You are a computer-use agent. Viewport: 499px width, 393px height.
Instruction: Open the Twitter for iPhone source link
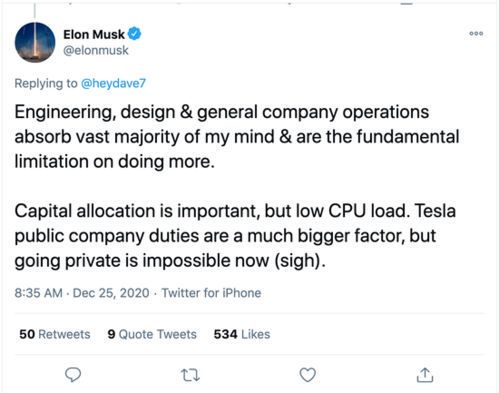[x=211, y=293]
